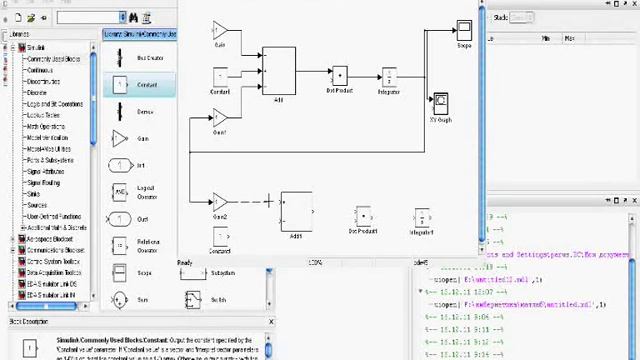Select the Constant block in the library list
Screen dimensions: 640x360
coord(140,85)
